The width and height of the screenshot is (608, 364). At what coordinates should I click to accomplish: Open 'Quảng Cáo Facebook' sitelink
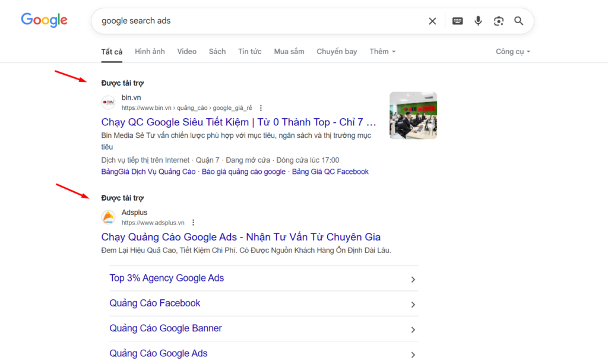pyautogui.click(x=155, y=303)
